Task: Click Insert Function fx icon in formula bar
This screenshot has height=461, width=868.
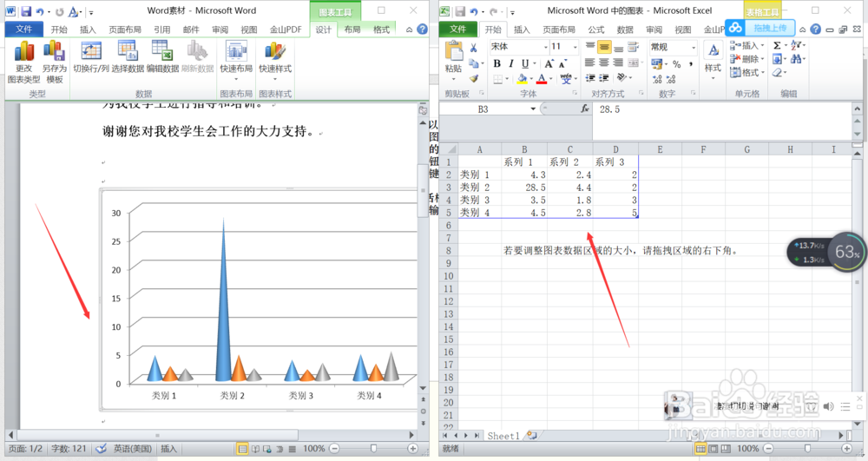Action: [585, 109]
